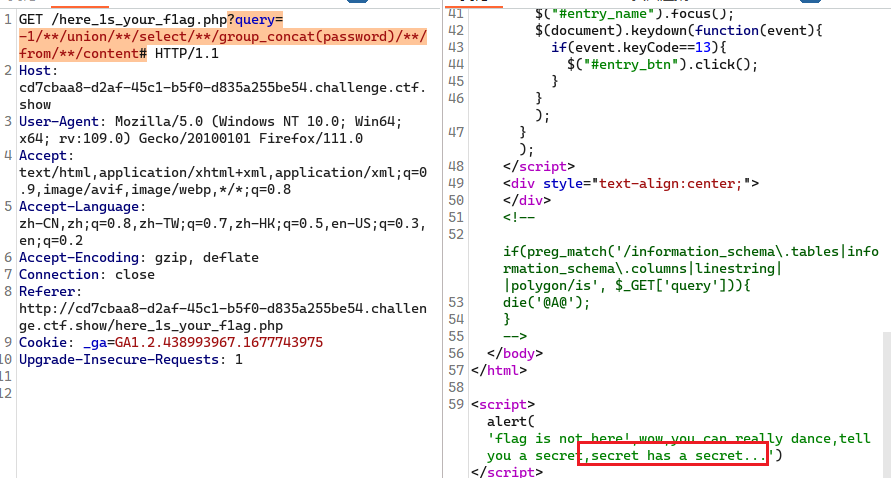Image resolution: width=891 pixels, height=478 pixels.
Task: Select the highlighted union select payload text
Action: coord(222,36)
